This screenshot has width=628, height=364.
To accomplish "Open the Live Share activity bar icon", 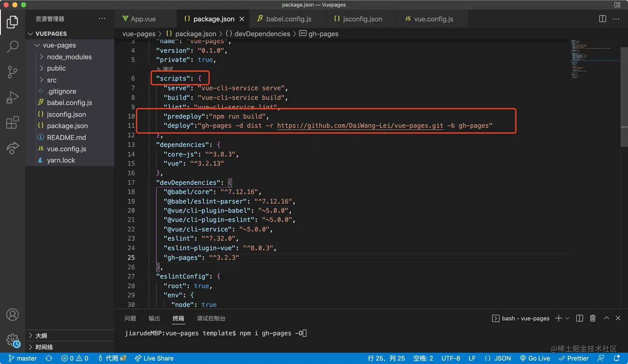I will [12, 148].
